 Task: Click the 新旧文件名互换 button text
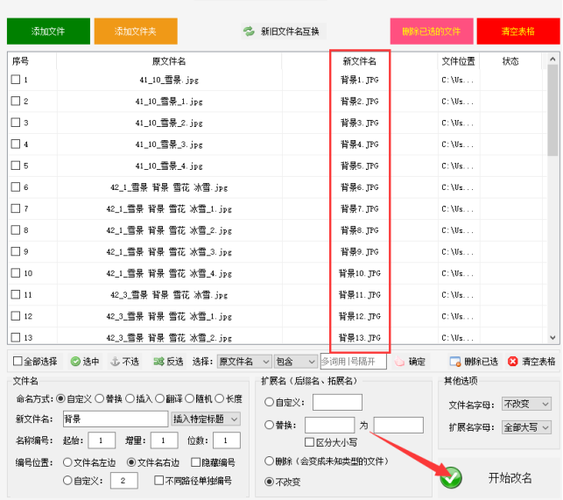pos(290,32)
